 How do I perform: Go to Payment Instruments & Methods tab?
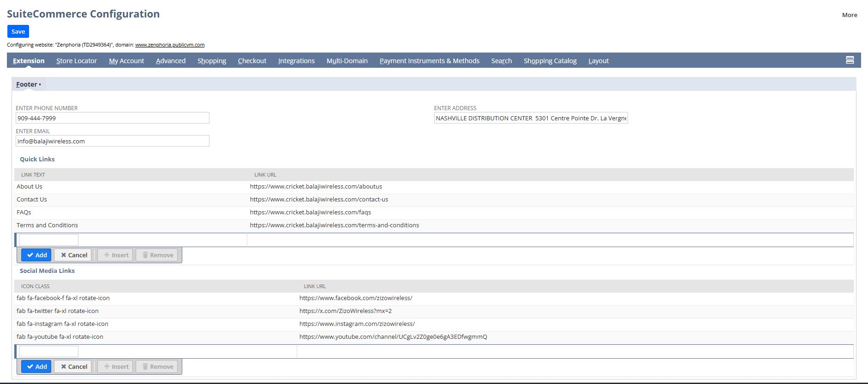coord(429,61)
